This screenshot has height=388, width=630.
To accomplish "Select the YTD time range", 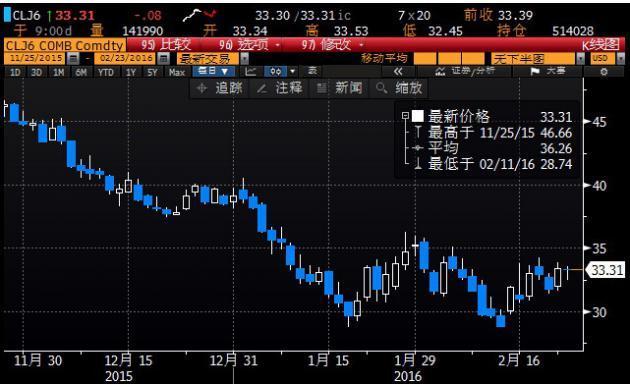I will tap(106, 72).
